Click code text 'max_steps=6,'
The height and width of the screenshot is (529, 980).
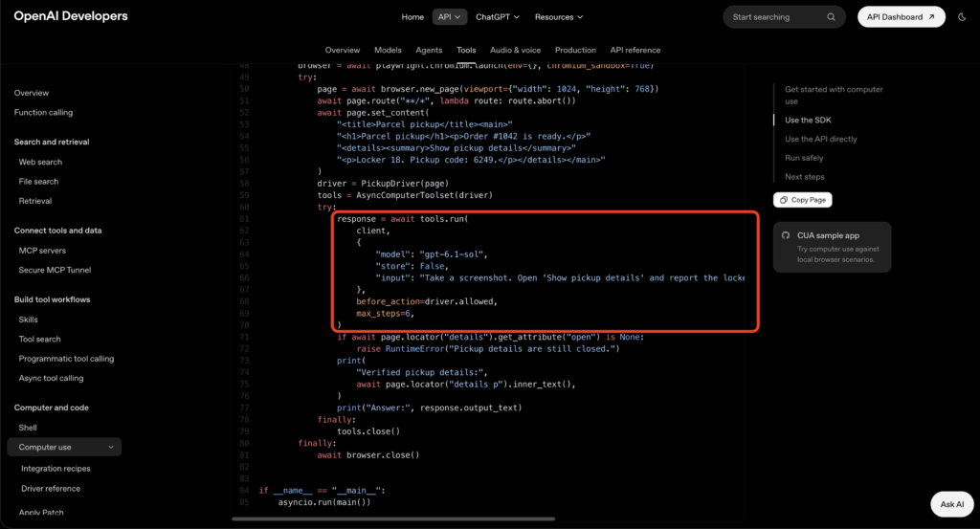(x=386, y=313)
